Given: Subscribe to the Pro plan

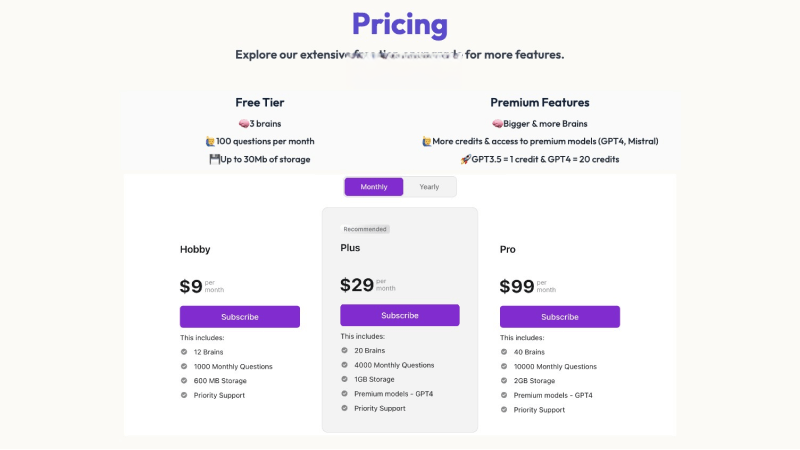Looking at the screenshot, I should tap(560, 317).
